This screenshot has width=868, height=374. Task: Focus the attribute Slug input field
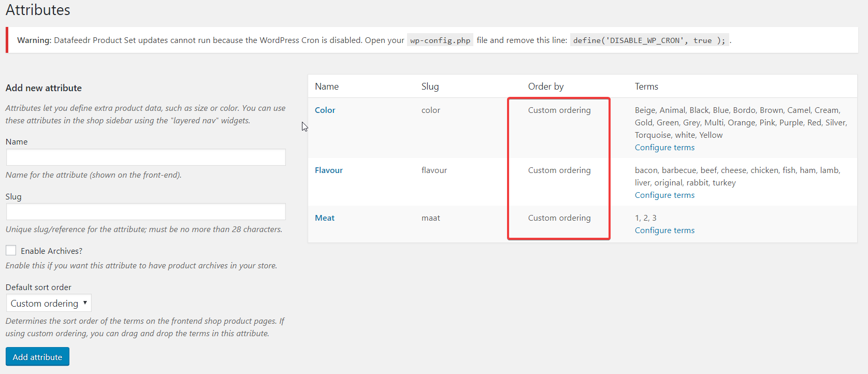point(146,212)
